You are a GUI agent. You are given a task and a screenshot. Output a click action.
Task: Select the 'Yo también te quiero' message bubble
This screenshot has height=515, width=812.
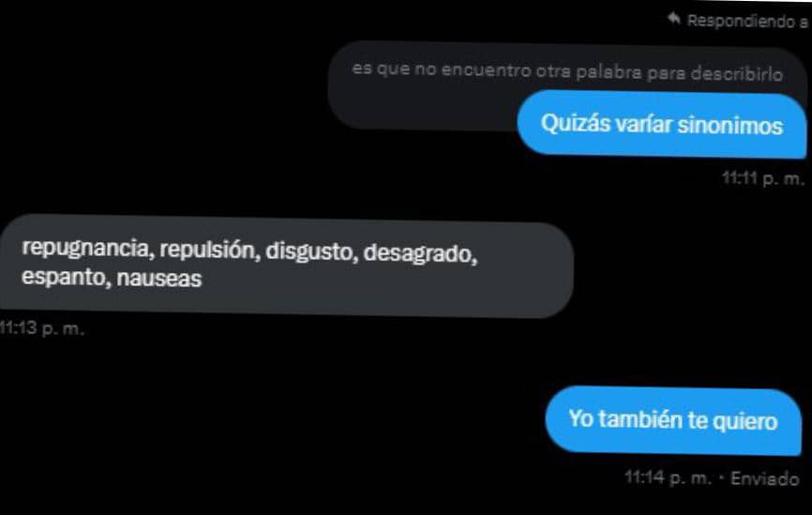[673, 420]
